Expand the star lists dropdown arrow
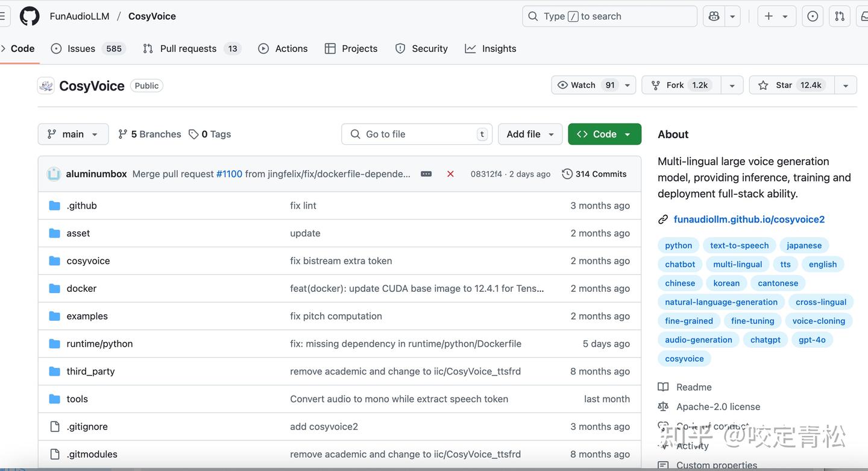The width and height of the screenshot is (868, 471). 846,86
